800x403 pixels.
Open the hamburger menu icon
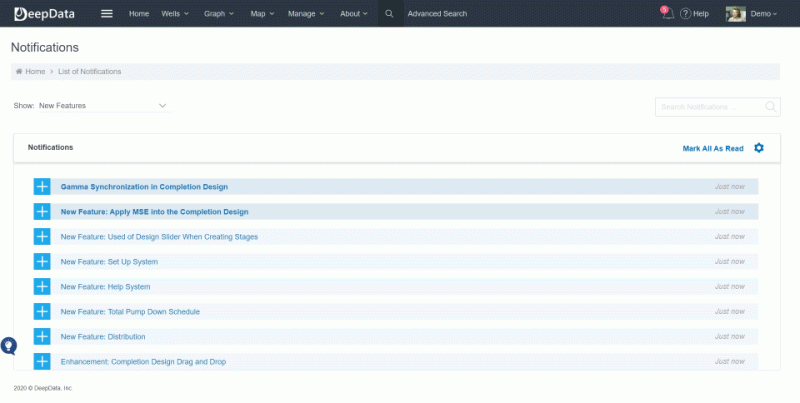click(107, 14)
